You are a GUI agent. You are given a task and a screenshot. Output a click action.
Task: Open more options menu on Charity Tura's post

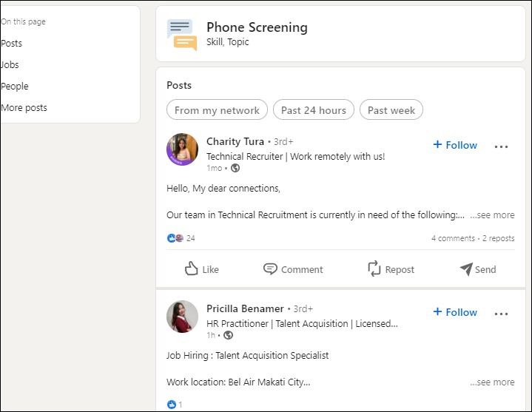[501, 146]
